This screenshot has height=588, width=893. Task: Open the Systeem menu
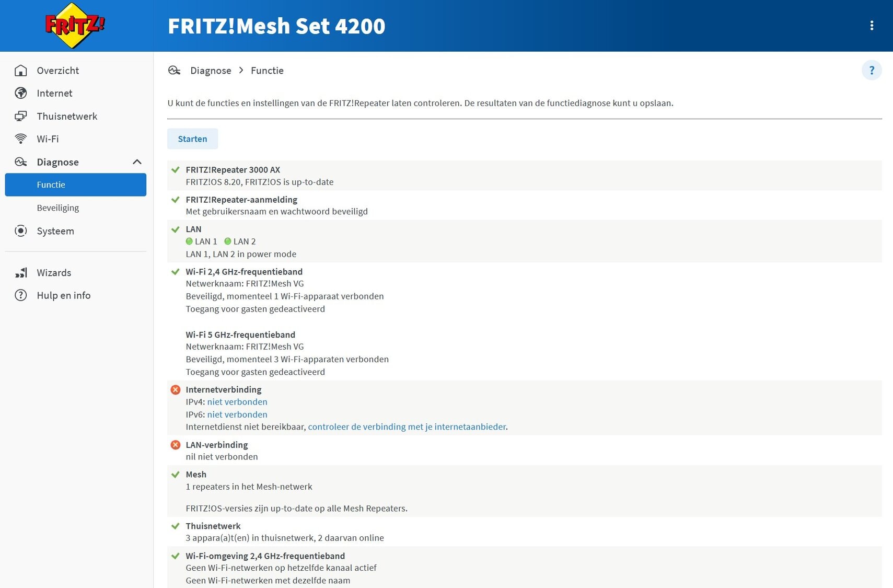[x=55, y=231]
